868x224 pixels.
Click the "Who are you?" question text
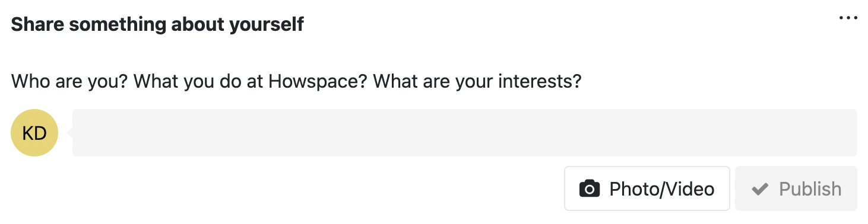[x=69, y=81]
